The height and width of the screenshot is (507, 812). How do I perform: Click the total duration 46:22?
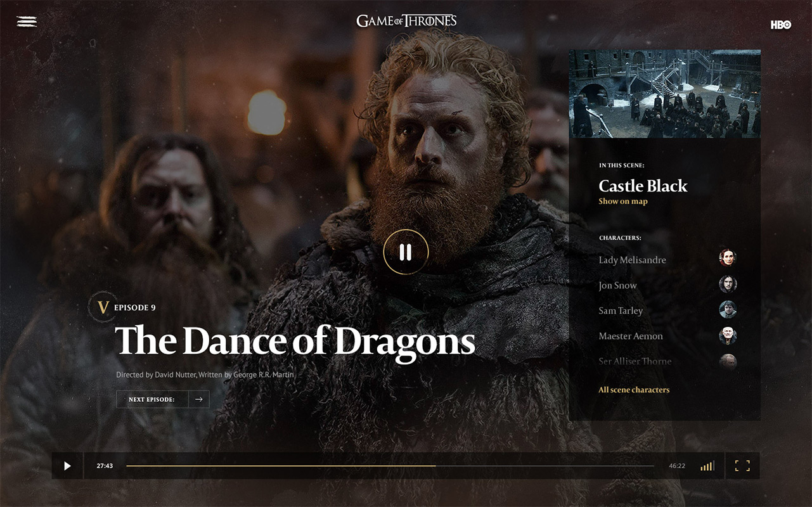[677, 466]
